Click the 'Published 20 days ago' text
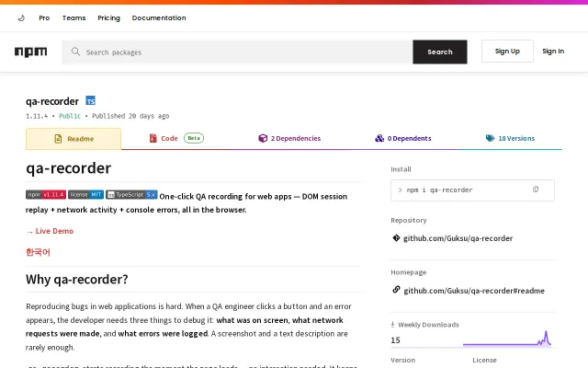This screenshot has height=368, width=588. tap(130, 116)
